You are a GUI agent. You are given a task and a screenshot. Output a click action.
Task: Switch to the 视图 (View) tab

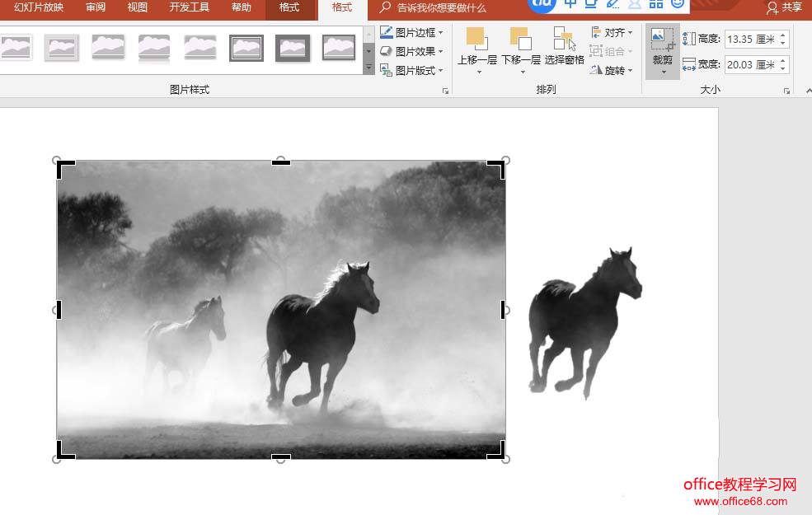click(x=138, y=7)
